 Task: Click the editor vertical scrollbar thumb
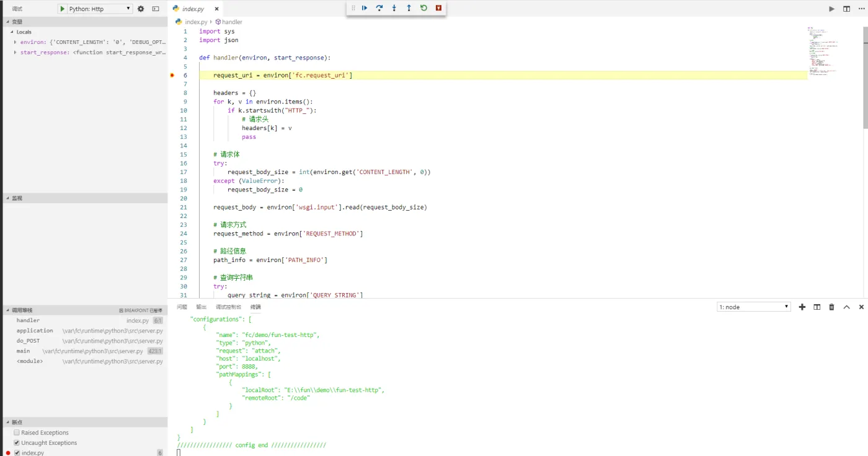coord(866,77)
